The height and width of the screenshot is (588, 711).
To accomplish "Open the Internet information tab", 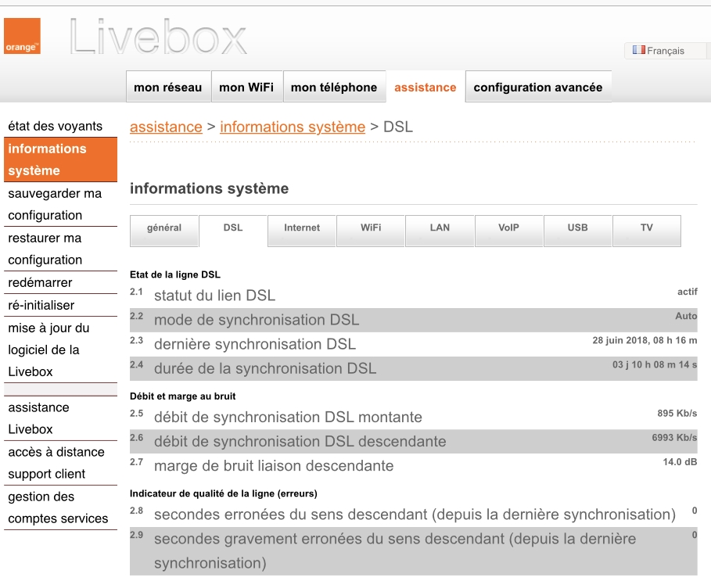I will [301, 229].
